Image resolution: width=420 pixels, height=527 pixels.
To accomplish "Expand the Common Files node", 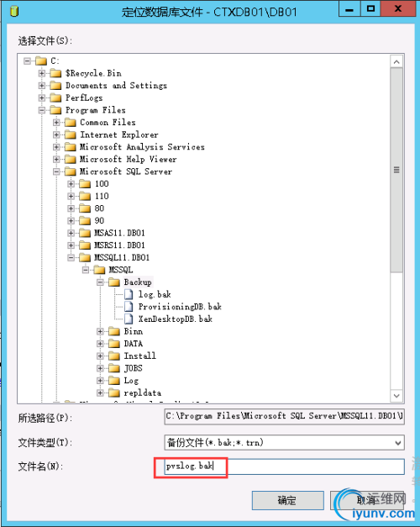I will pyautogui.click(x=56, y=123).
